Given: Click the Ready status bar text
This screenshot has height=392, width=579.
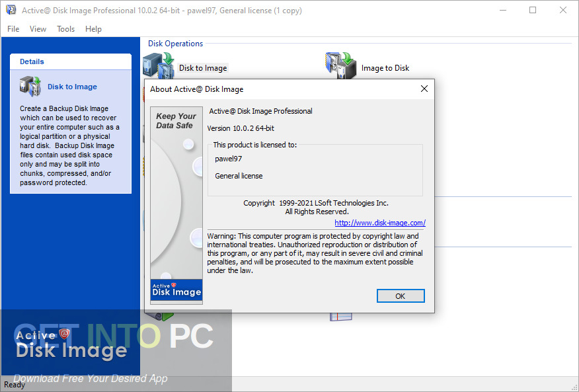Looking at the screenshot, I should point(15,385).
